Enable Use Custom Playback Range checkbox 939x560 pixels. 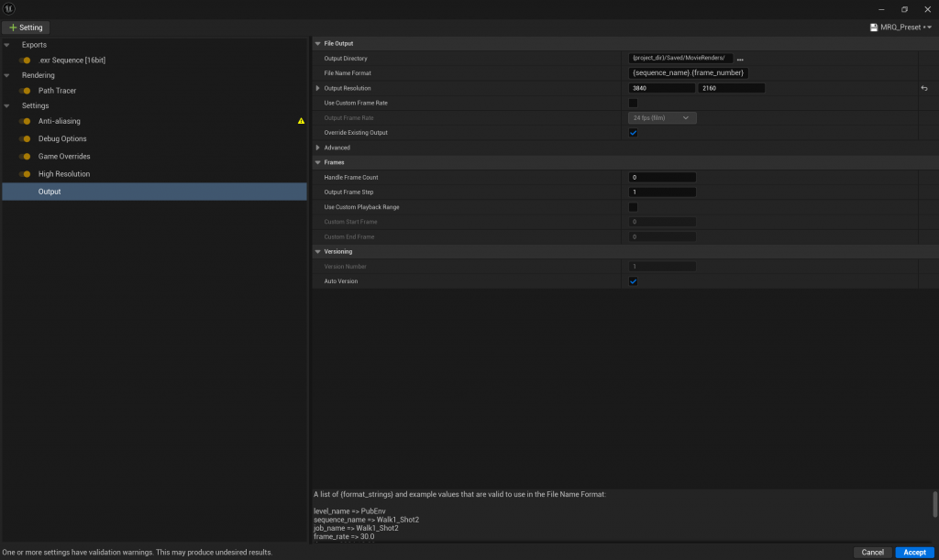click(633, 207)
